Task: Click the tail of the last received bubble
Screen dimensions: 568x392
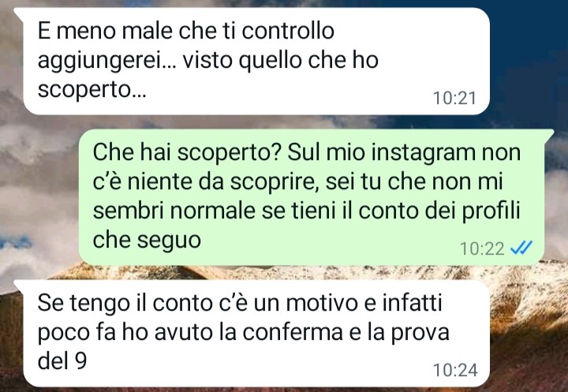Action: pyautogui.click(x=19, y=286)
